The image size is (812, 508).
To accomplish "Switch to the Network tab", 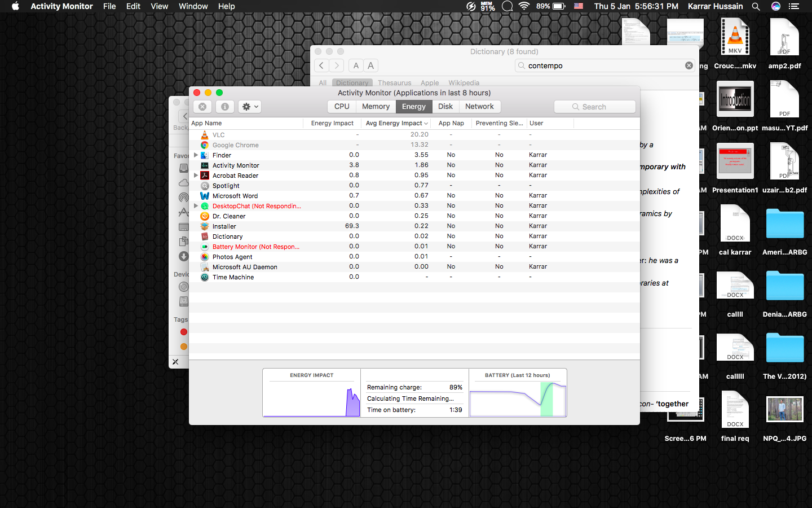I will tap(479, 106).
